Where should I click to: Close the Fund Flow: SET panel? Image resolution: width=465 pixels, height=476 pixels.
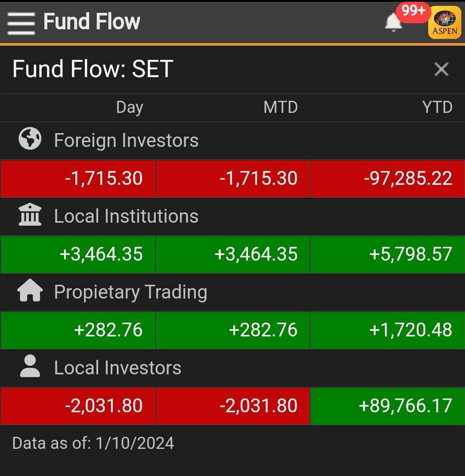441,69
